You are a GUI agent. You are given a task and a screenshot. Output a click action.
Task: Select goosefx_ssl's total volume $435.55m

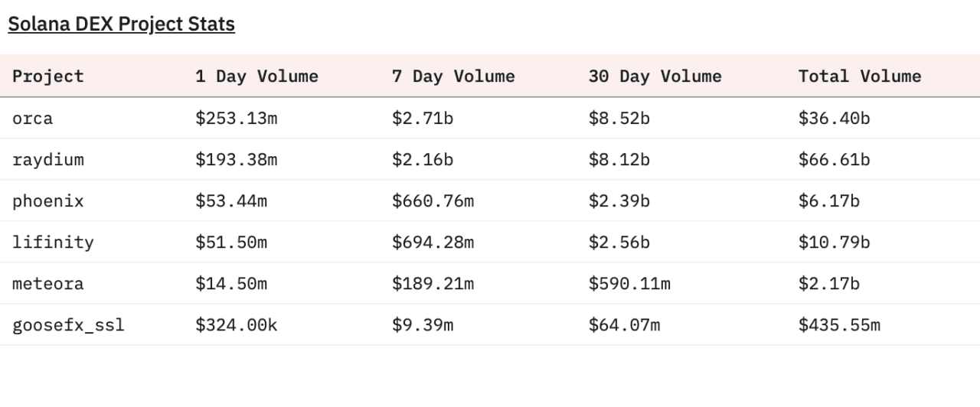839,325
